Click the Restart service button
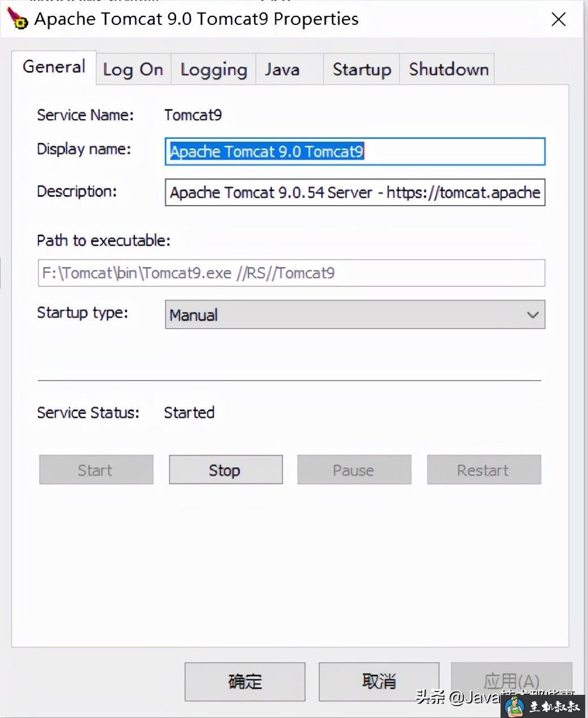The image size is (588, 718). pos(484,470)
